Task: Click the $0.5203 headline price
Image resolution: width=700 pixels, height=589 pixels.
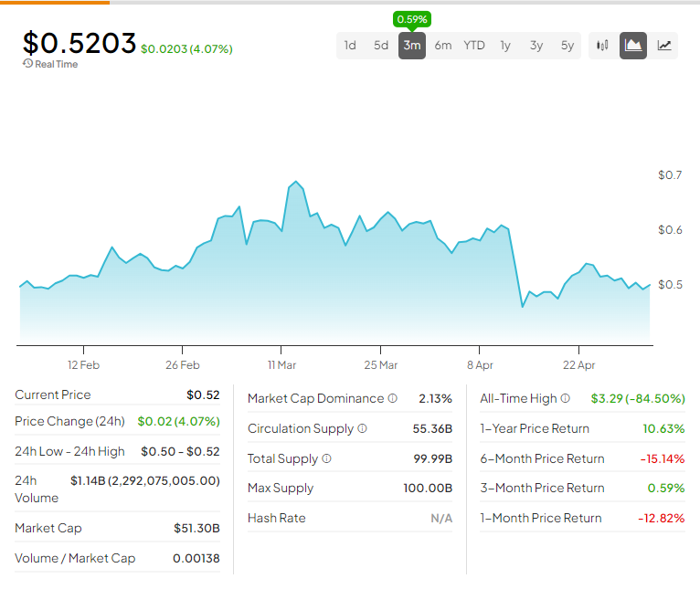Action: (80, 43)
